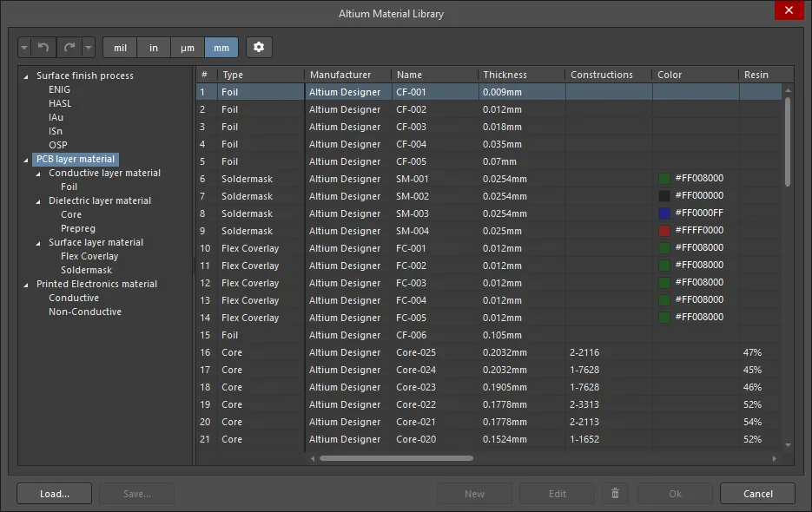Click the redo arrow icon

[69, 48]
